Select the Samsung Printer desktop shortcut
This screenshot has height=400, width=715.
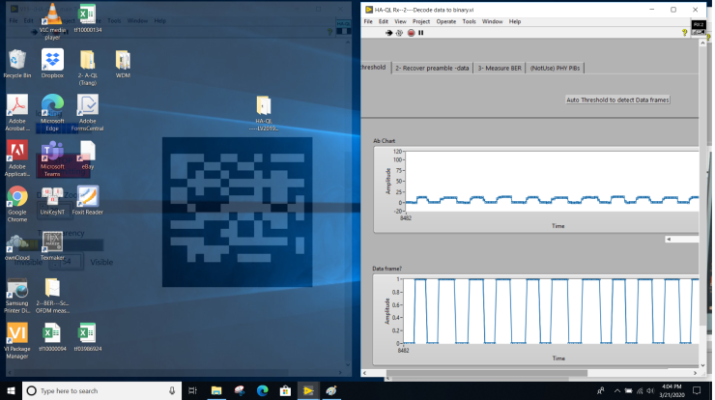pyautogui.click(x=17, y=296)
